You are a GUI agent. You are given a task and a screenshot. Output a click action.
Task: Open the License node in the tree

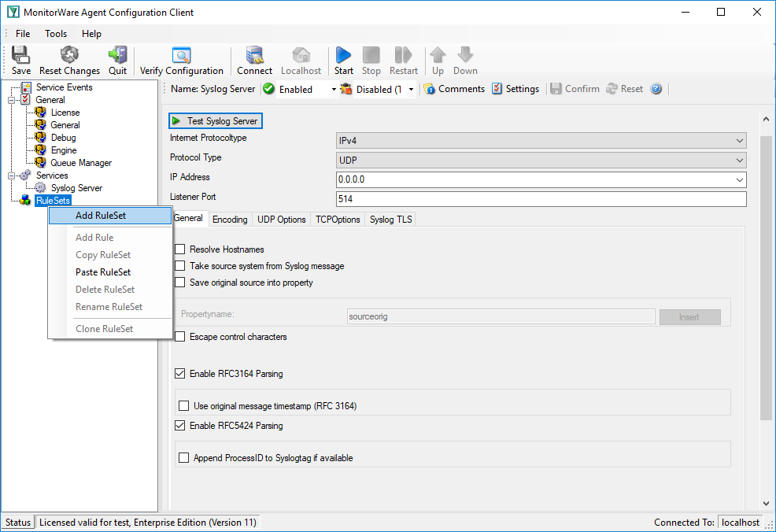coord(65,113)
